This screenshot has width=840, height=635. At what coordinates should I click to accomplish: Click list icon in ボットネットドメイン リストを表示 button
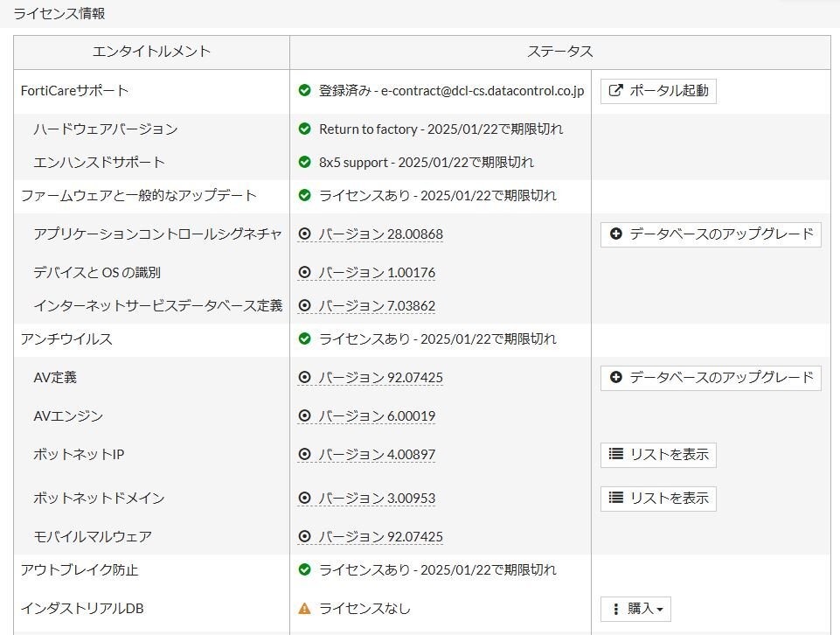point(615,499)
